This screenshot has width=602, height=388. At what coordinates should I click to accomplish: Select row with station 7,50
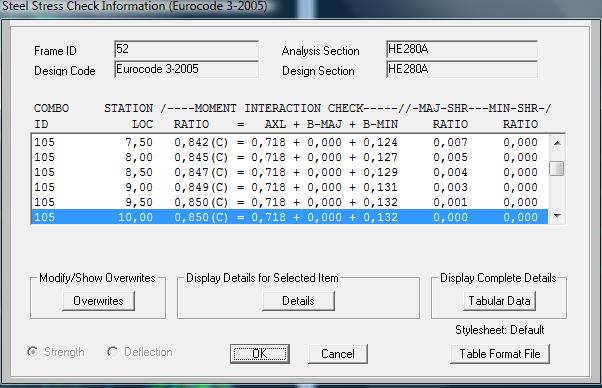[289, 142]
